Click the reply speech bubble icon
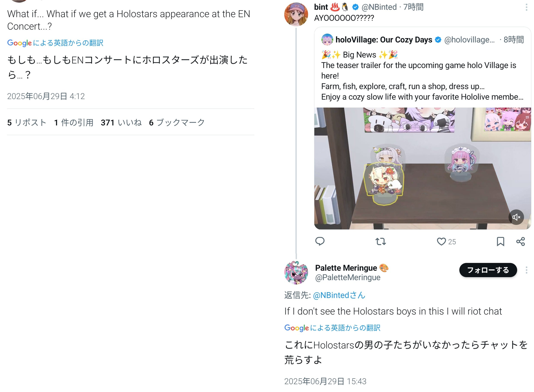Image resolution: width=534 pixels, height=392 pixels. coord(320,241)
